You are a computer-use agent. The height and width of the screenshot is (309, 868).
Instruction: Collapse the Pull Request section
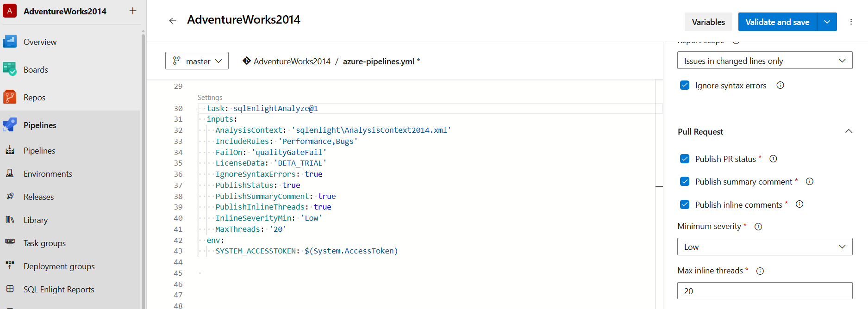pos(849,131)
